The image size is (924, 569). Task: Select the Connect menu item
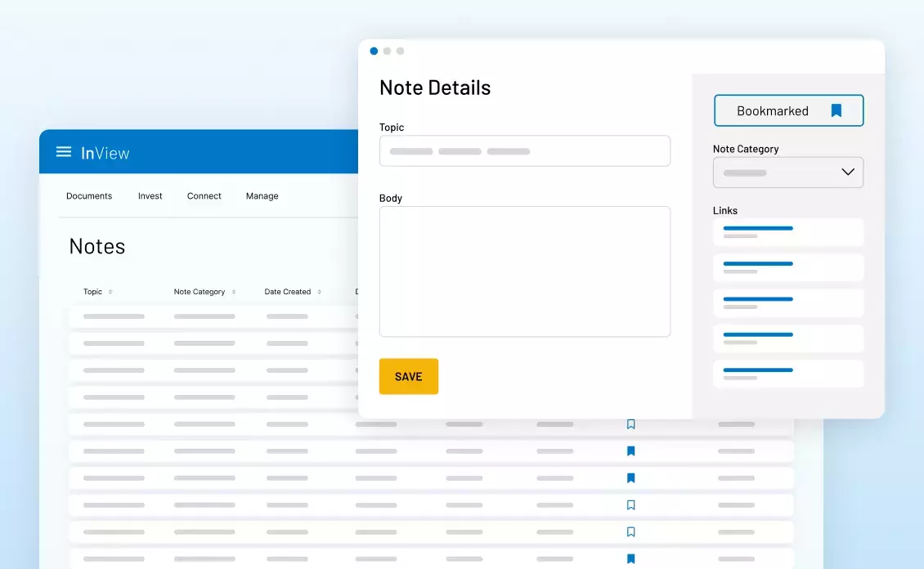[x=204, y=196]
